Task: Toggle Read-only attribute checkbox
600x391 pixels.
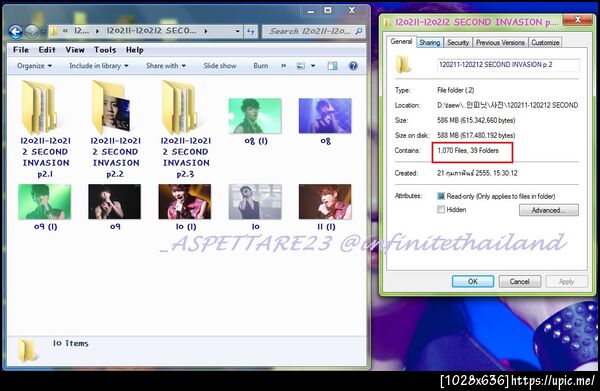Action: pyautogui.click(x=441, y=196)
